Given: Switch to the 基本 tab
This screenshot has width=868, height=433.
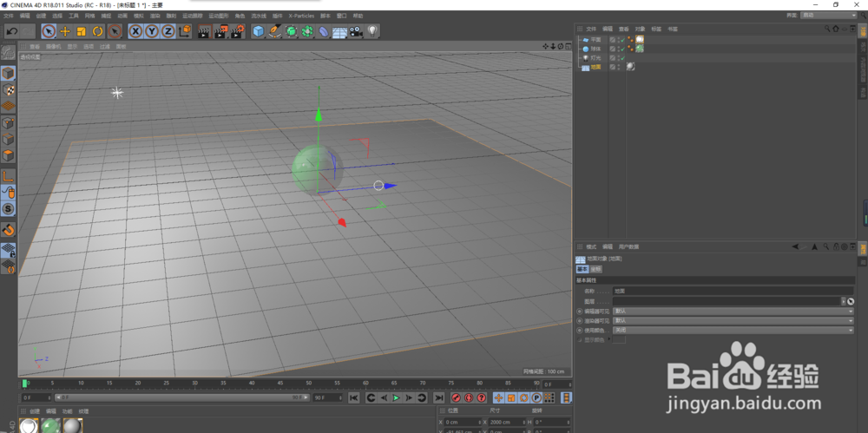Looking at the screenshot, I should (x=582, y=268).
